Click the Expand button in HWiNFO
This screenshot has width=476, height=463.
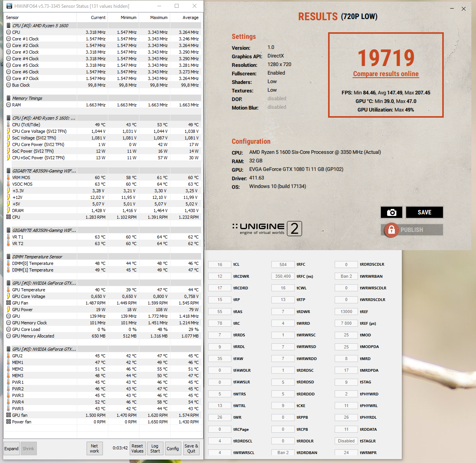pos(12,449)
